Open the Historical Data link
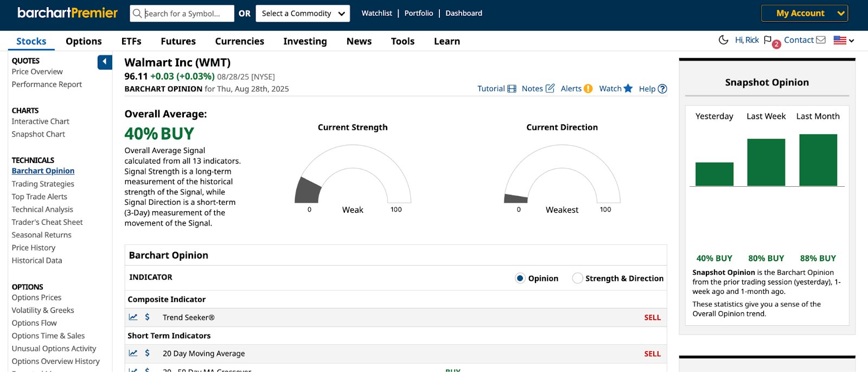This screenshot has height=372, width=868. pyautogui.click(x=37, y=261)
